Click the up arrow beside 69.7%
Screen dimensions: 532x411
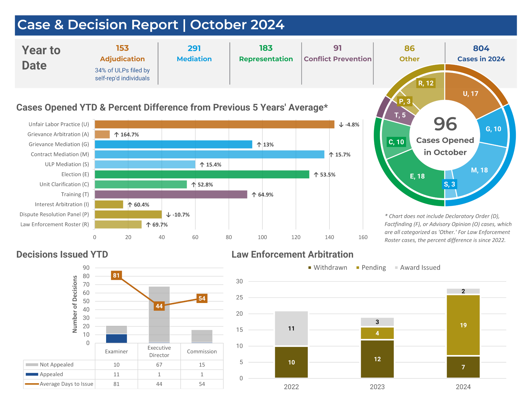point(148,225)
